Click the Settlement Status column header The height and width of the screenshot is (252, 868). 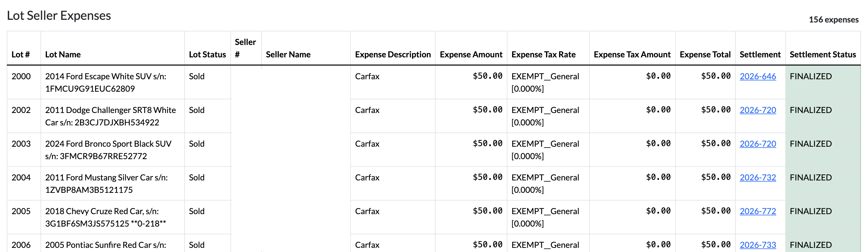tap(823, 54)
